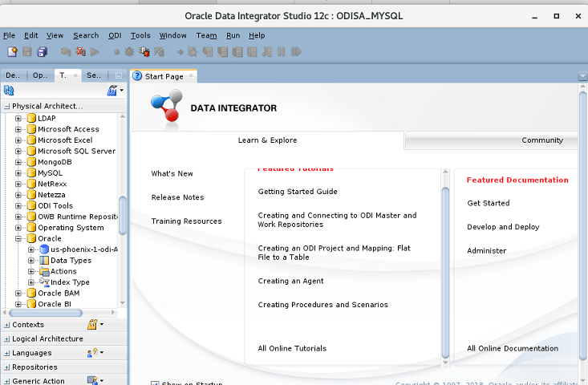588x385 pixels.
Task: Click the breakpoint dot toolbar icon
Action: (x=116, y=52)
